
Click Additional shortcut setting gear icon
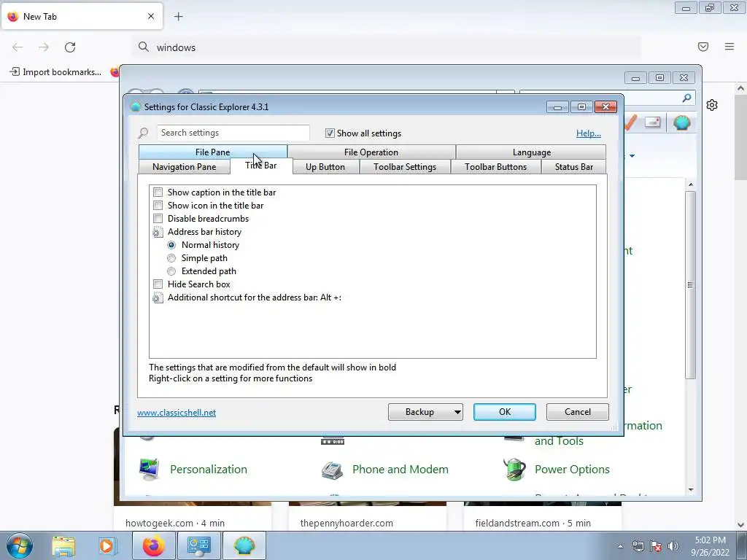[158, 298]
